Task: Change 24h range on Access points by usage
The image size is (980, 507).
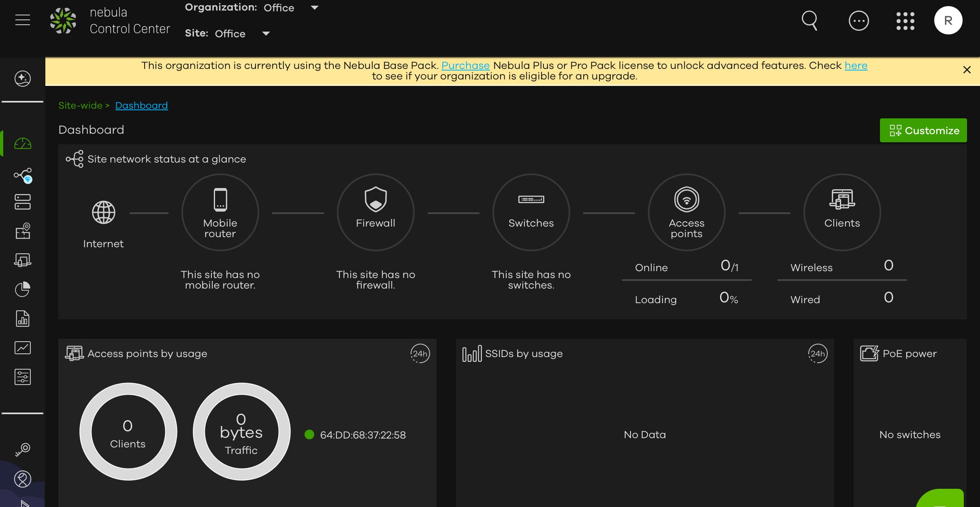Action: [x=420, y=354]
